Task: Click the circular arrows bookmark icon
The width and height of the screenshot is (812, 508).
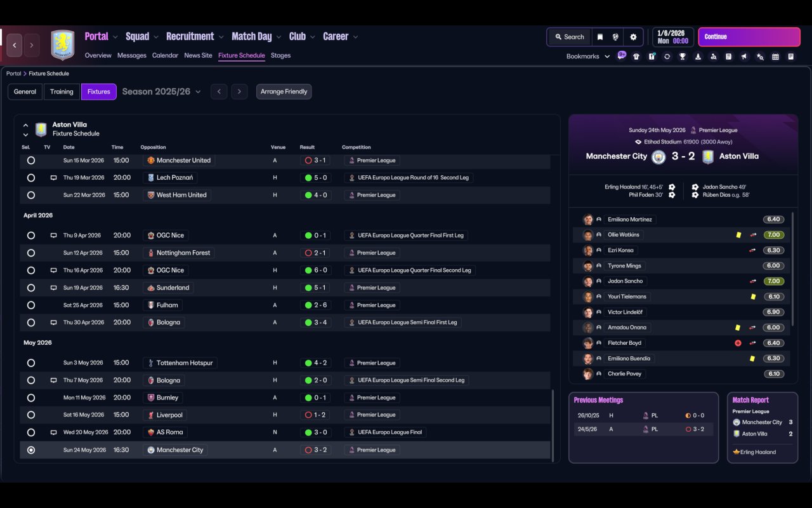Action: click(667, 57)
